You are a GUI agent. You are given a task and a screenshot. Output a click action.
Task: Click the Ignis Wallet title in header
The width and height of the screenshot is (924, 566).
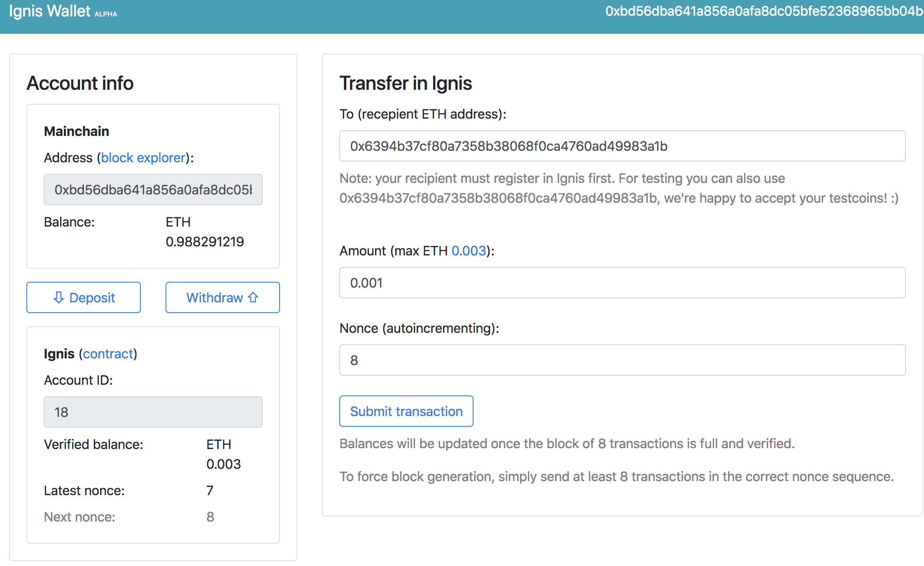coord(49,11)
